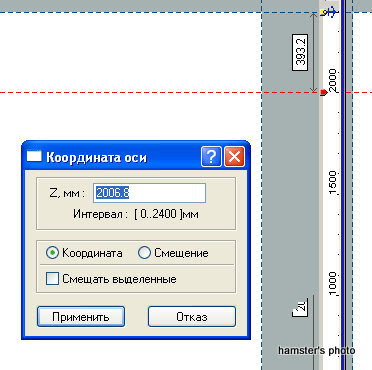Select the Координата radio button
372x370 pixels.
click(52, 253)
